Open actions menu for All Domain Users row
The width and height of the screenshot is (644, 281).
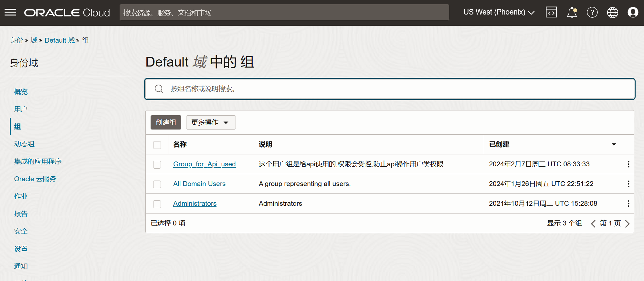pos(628,184)
